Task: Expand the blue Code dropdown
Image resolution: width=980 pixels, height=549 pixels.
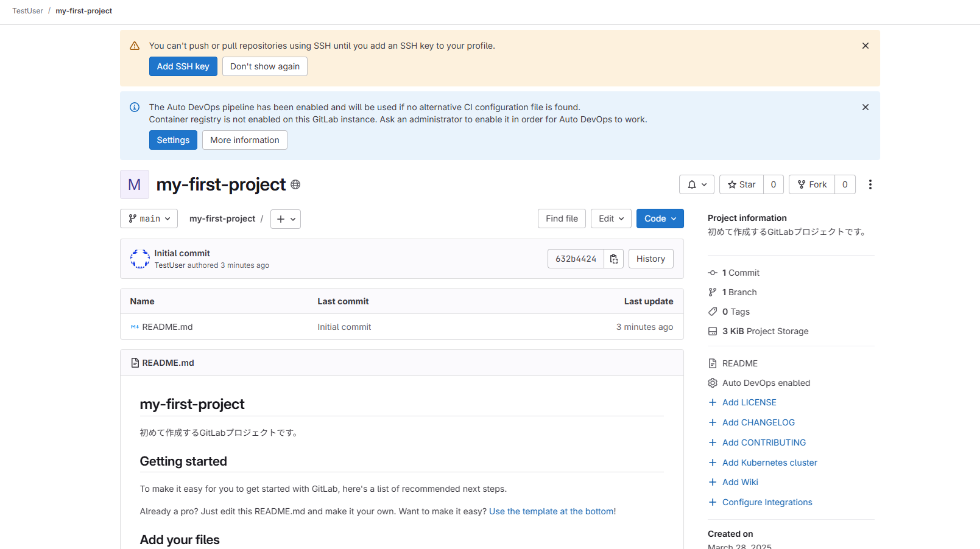Action: tap(660, 219)
